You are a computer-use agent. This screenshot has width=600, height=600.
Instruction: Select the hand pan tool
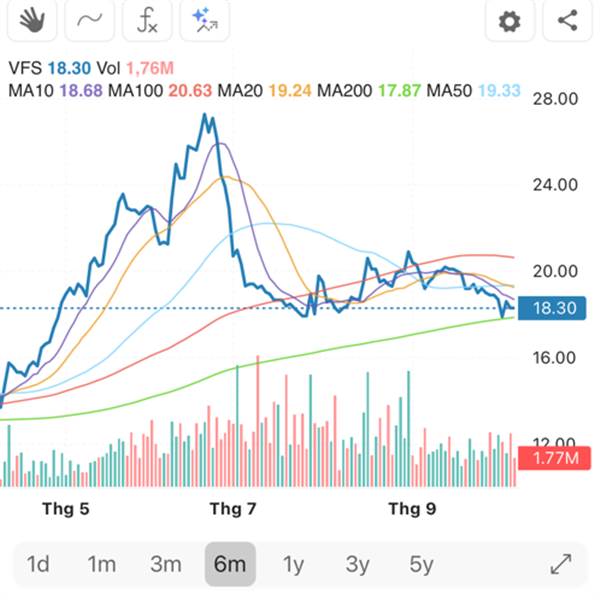click(31, 20)
